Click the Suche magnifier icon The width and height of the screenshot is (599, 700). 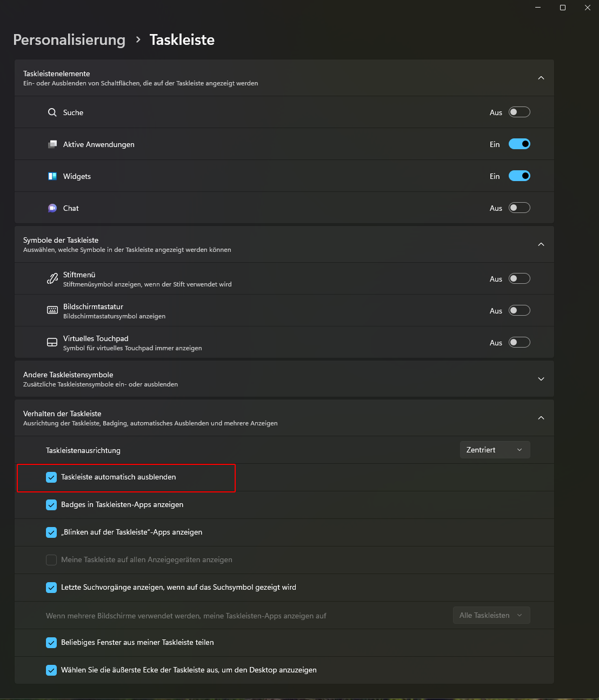pyautogui.click(x=52, y=112)
